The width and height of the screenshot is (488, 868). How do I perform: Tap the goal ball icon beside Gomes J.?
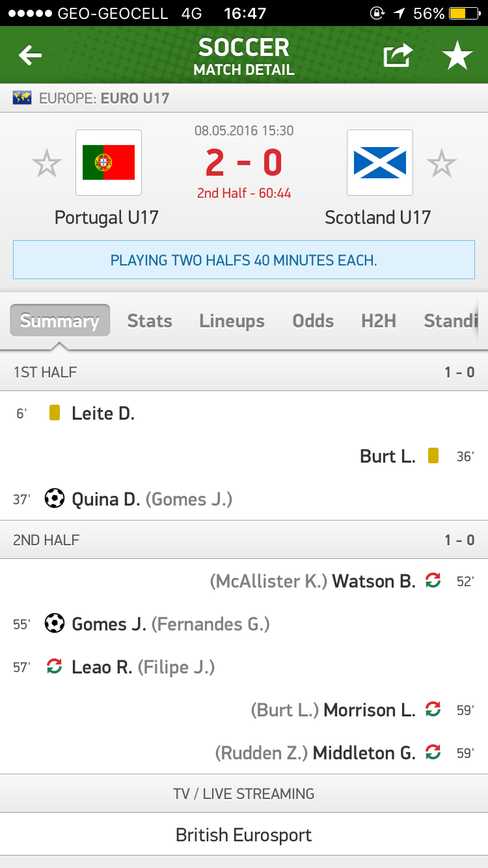(x=55, y=624)
